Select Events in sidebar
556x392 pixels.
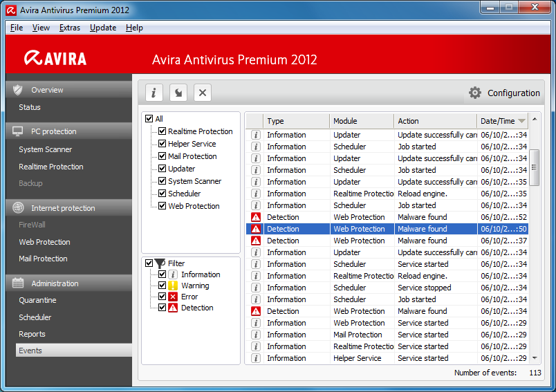[74, 351]
